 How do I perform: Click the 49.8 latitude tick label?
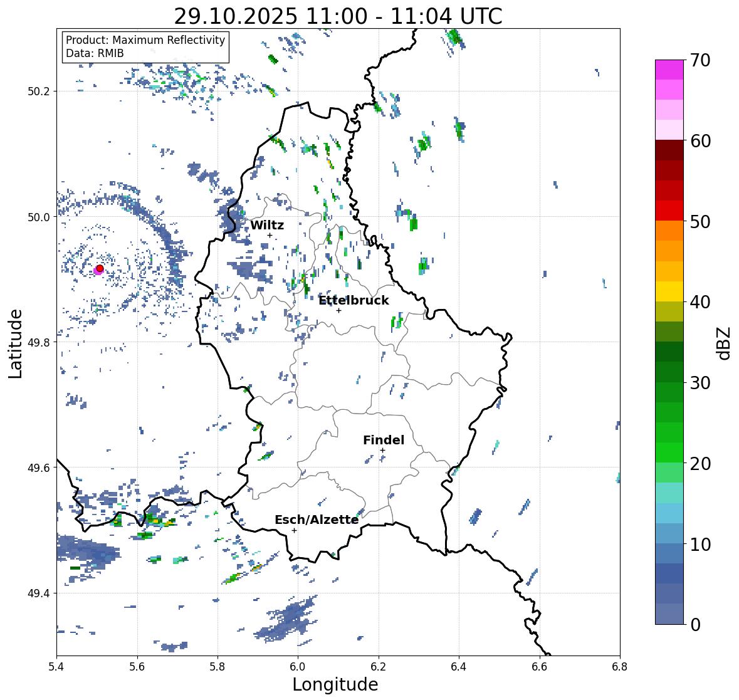[x=39, y=342]
